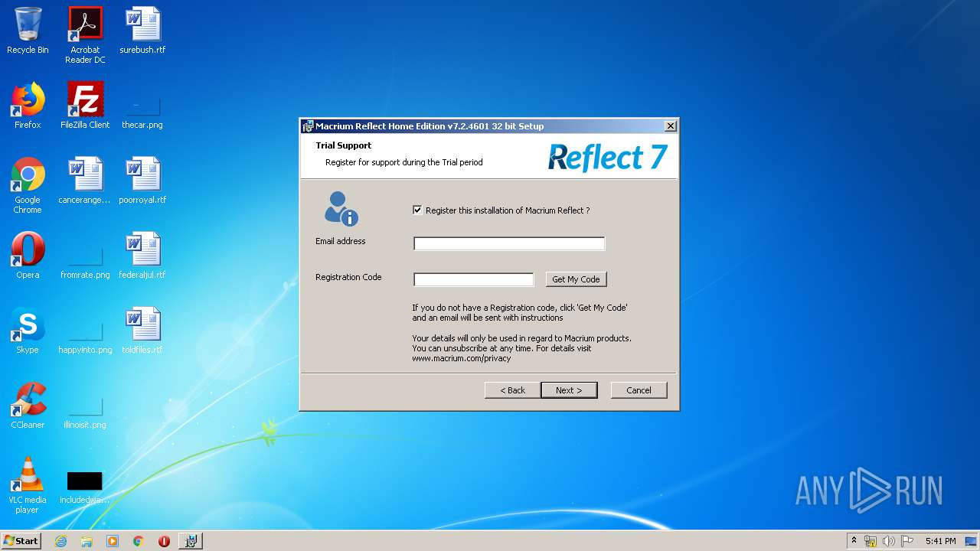The width and height of the screenshot is (980, 551).
Task: Open toldfiles.rtf document icon
Action: click(x=142, y=331)
